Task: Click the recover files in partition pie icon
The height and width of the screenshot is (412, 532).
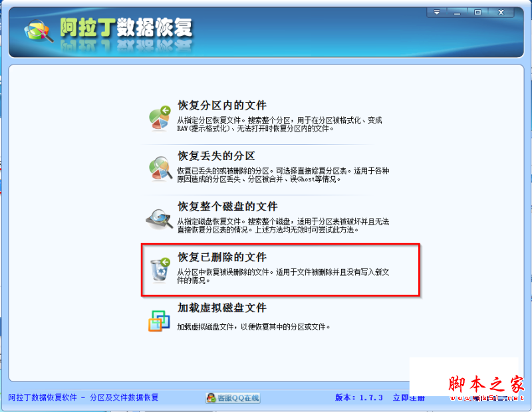Action: coord(160,118)
